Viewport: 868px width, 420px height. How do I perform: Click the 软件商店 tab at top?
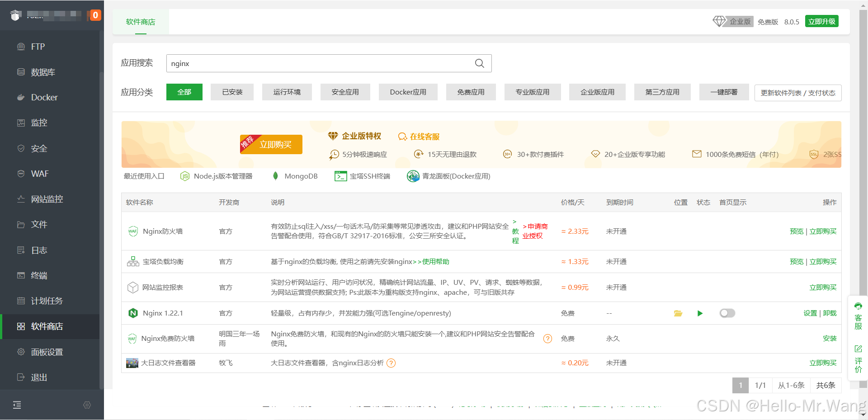tap(141, 22)
